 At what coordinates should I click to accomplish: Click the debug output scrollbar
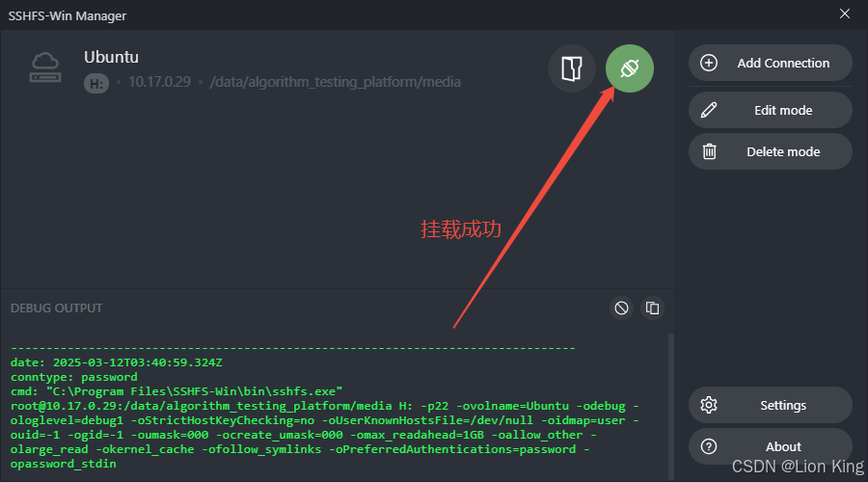(x=671, y=406)
